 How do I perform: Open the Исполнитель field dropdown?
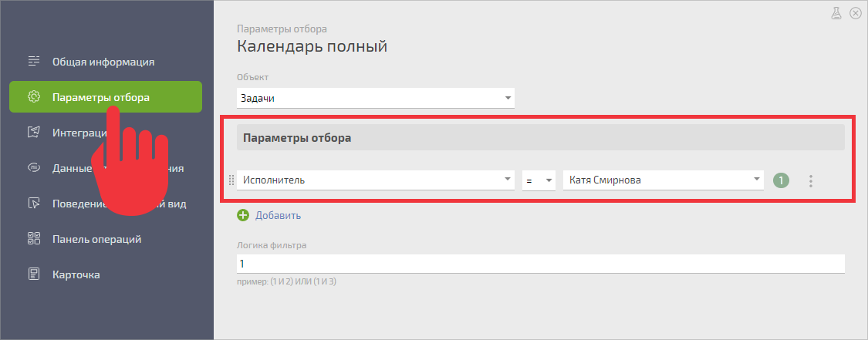(x=375, y=180)
